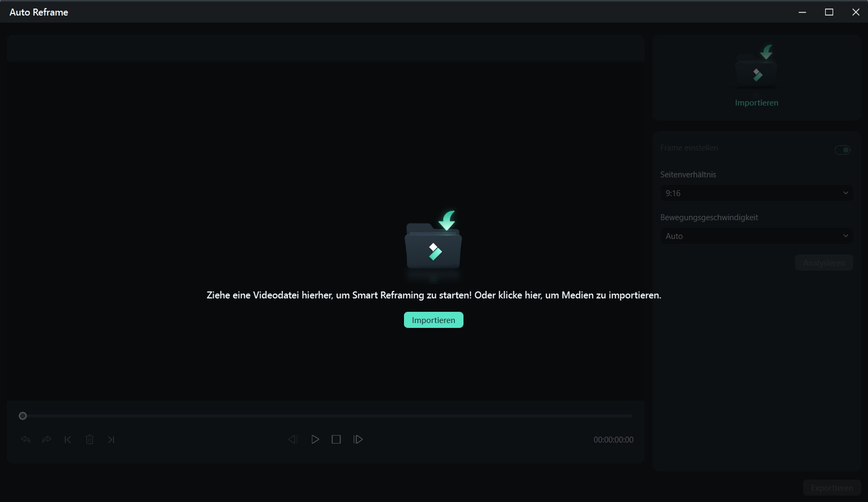Click the Exportieren button
This screenshot has height=502, width=868.
[832, 488]
